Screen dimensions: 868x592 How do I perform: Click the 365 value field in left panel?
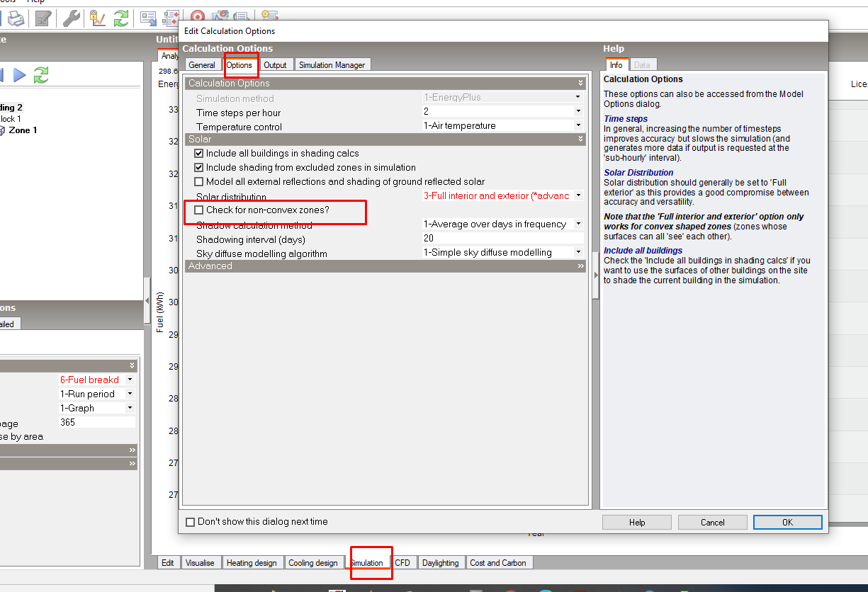(x=96, y=422)
